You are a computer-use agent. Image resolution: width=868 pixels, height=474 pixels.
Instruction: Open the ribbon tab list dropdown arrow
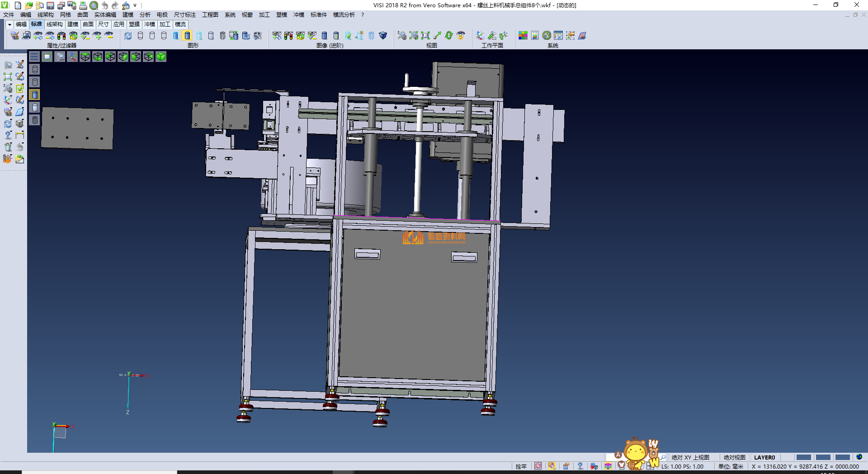click(x=9, y=24)
